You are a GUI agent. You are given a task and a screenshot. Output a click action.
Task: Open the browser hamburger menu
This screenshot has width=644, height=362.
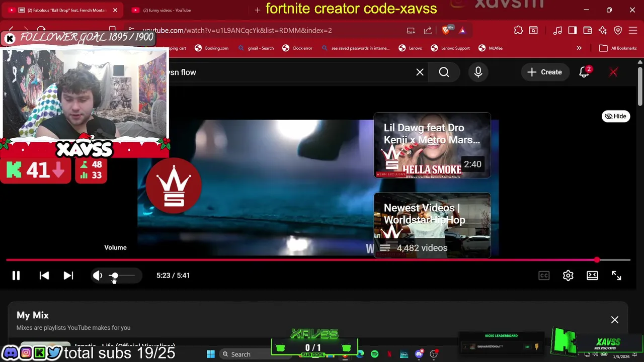click(633, 31)
